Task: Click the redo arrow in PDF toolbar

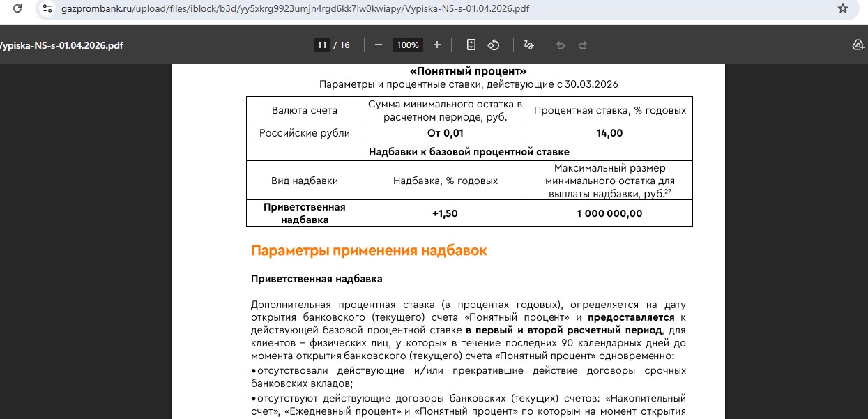Action: 583,45
